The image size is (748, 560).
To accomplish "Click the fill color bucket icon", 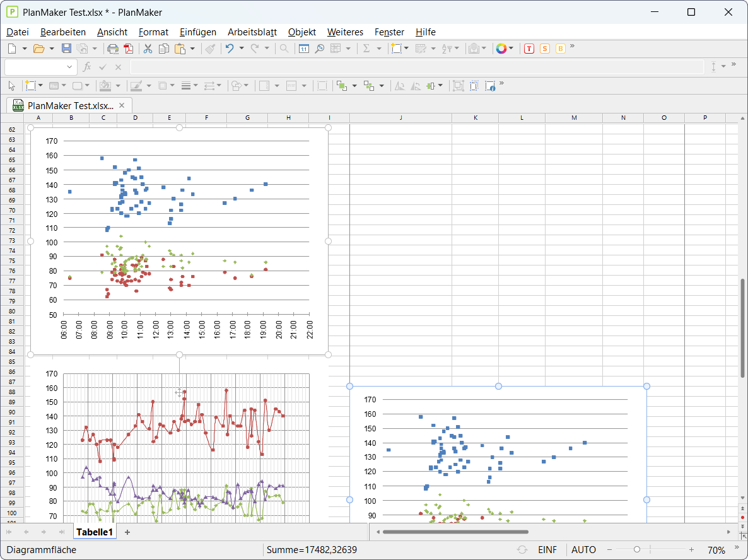I will (x=105, y=86).
